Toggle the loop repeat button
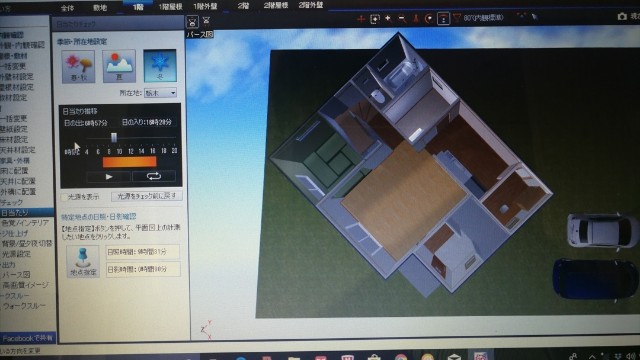Image resolution: width=640 pixels, height=360 pixels. (x=154, y=176)
